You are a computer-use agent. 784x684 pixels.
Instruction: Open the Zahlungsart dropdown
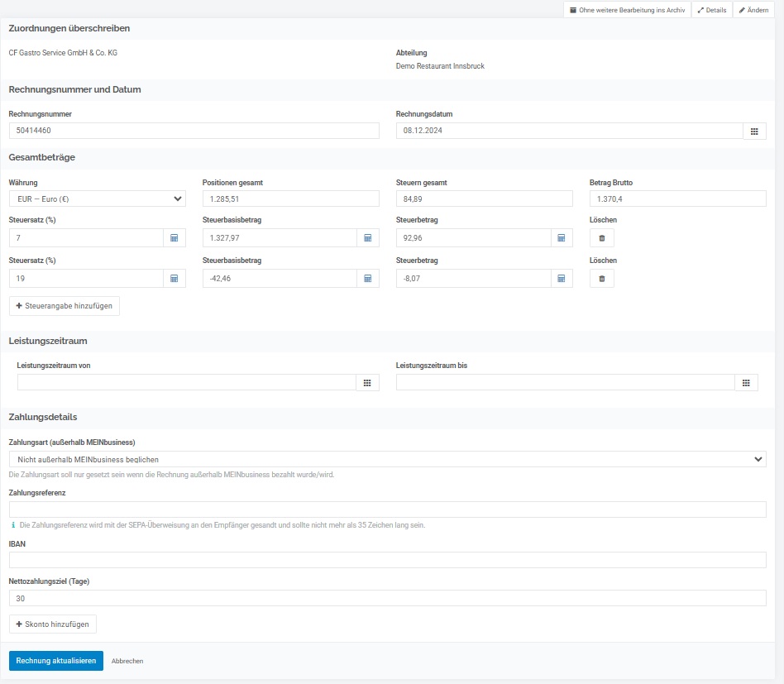click(388, 459)
